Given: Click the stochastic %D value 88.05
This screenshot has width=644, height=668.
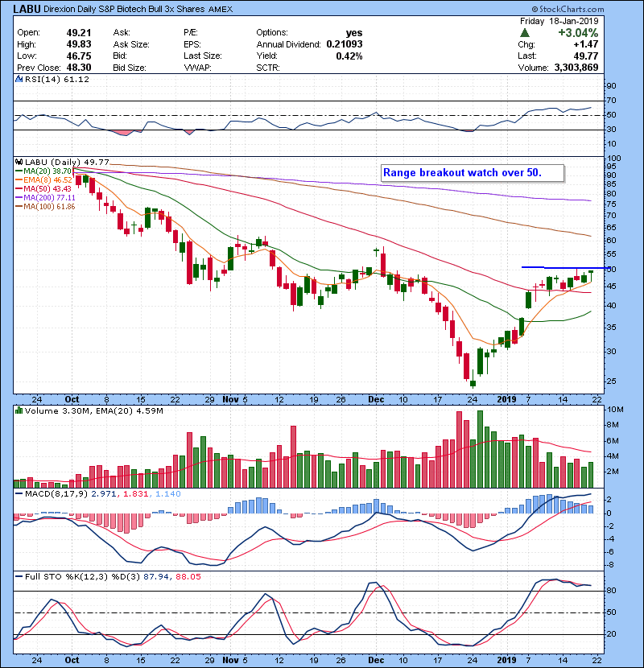Looking at the screenshot, I should point(188,576).
